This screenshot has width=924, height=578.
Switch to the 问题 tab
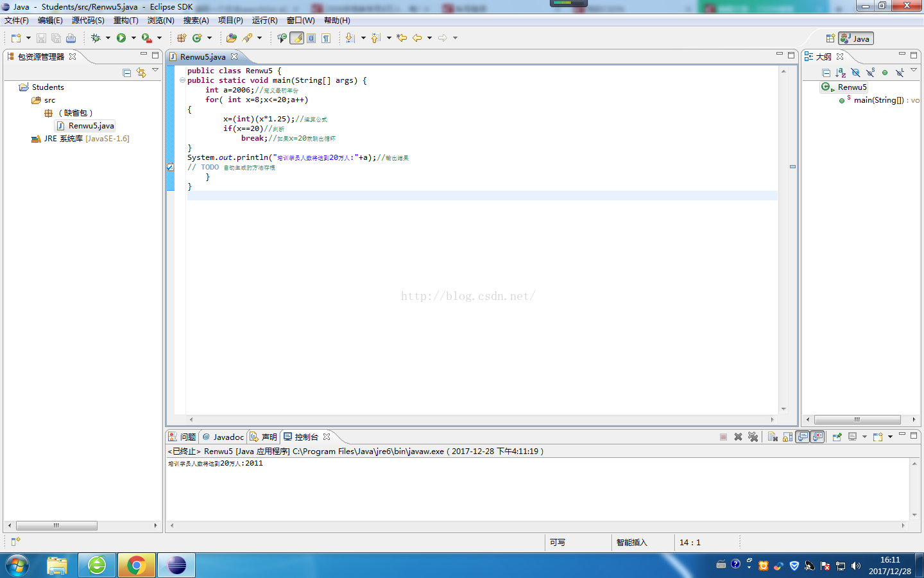(182, 437)
